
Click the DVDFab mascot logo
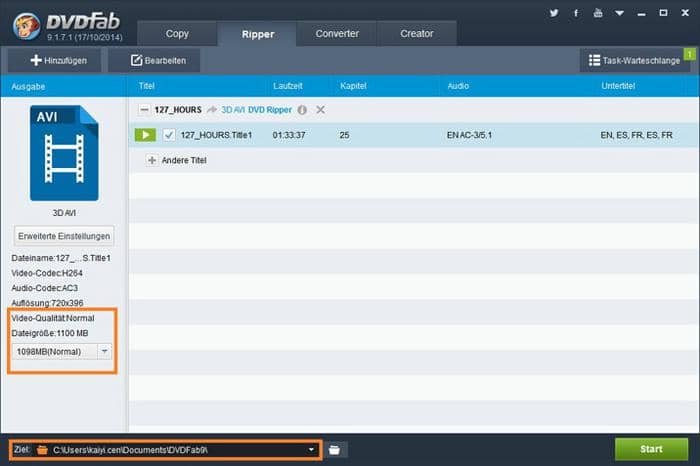click(x=26, y=26)
